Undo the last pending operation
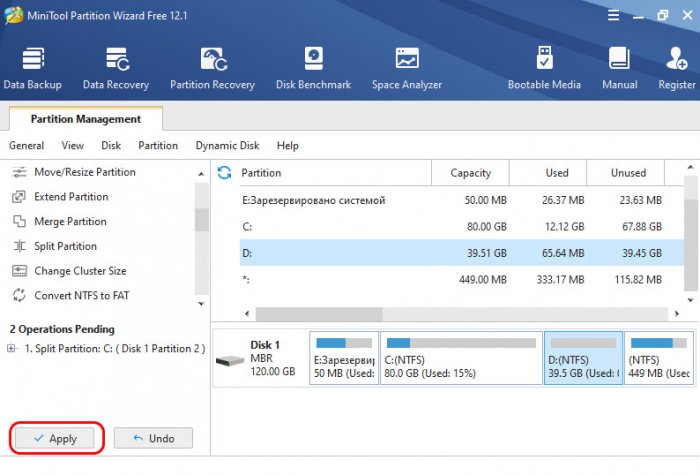Image resolution: width=700 pixels, height=475 pixels. click(x=153, y=438)
